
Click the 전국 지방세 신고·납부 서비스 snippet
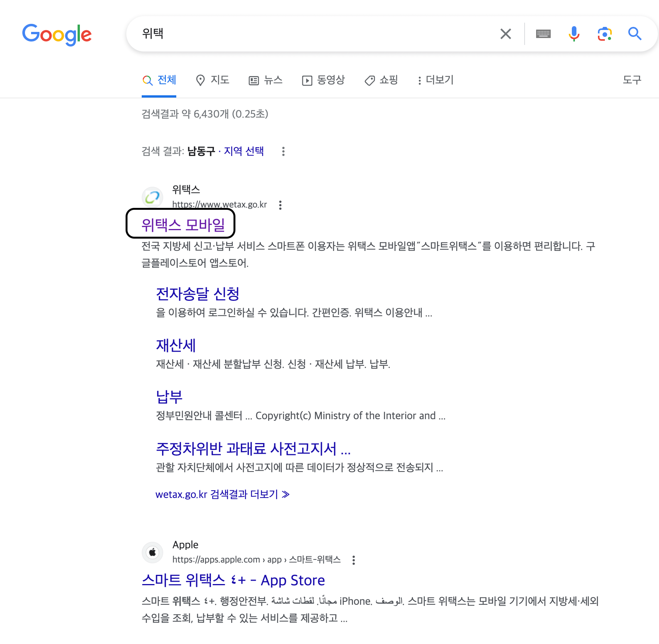coord(368,254)
